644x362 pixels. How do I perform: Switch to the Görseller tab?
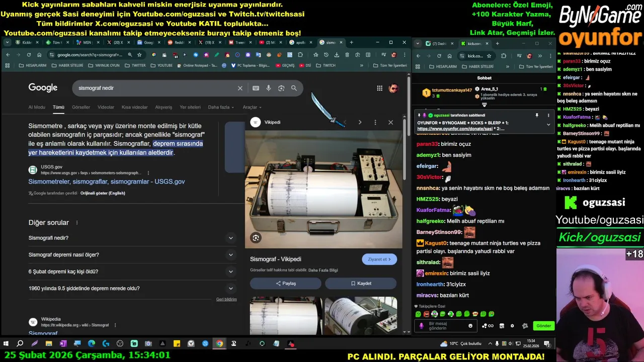coord(81,107)
